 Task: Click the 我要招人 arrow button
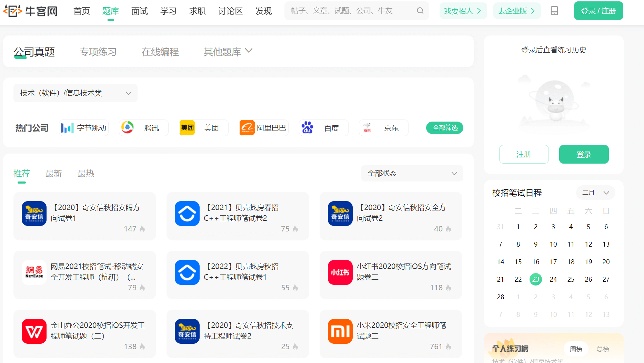point(463,11)
